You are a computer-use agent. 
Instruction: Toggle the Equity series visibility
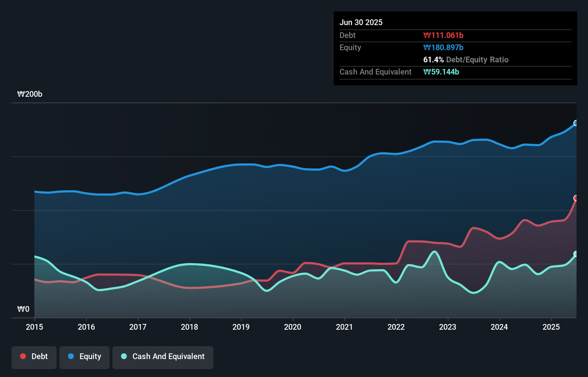click(84, 357)
